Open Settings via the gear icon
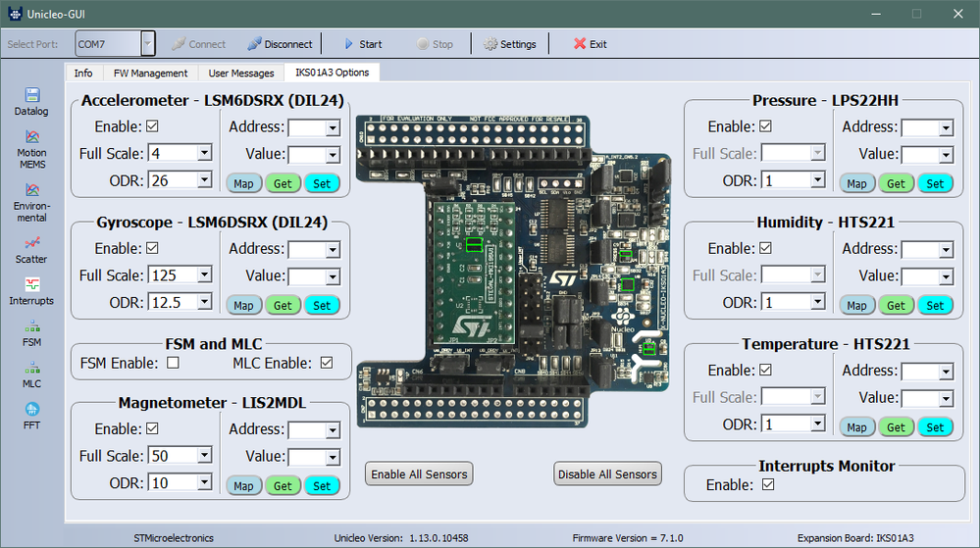The height and width of the screenshot is (548, 980). (490, 44)
